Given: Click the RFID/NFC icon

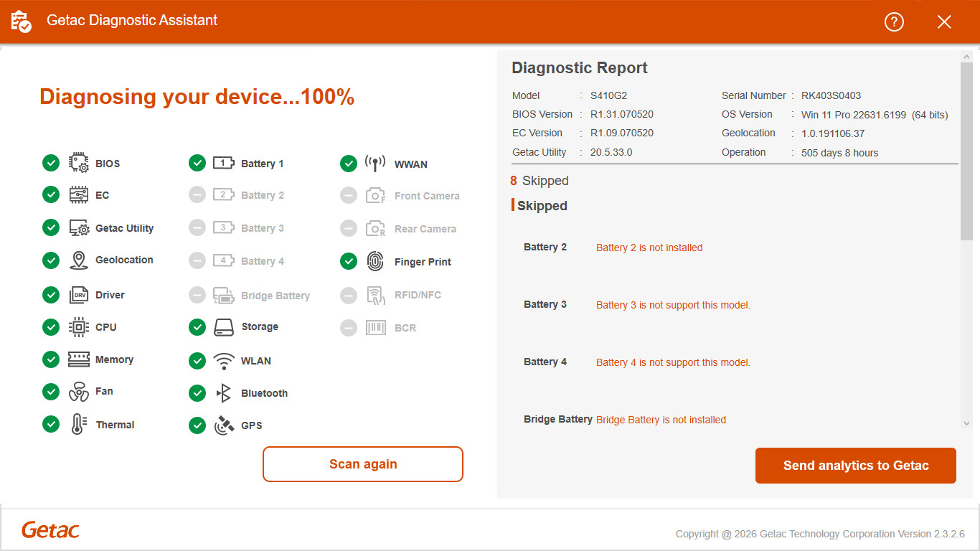Looking at the screenshot, I should click(375, 295).
